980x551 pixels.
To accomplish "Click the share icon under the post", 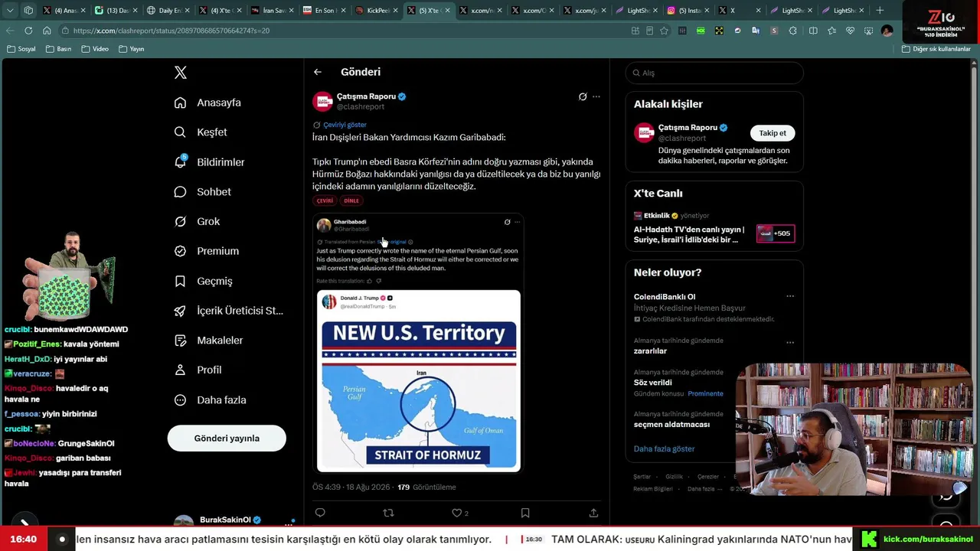I will (x=593, y=513).
